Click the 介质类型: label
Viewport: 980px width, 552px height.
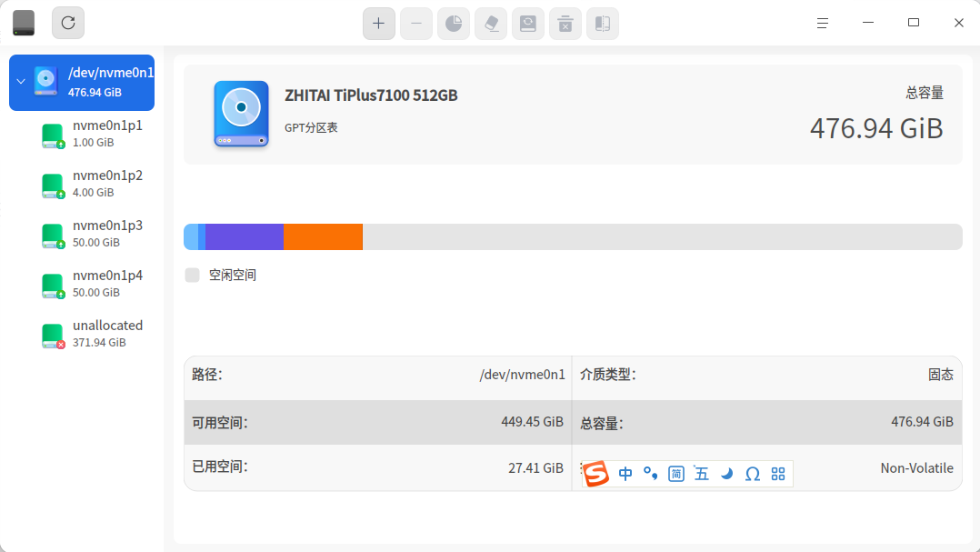tap(607, 375)
